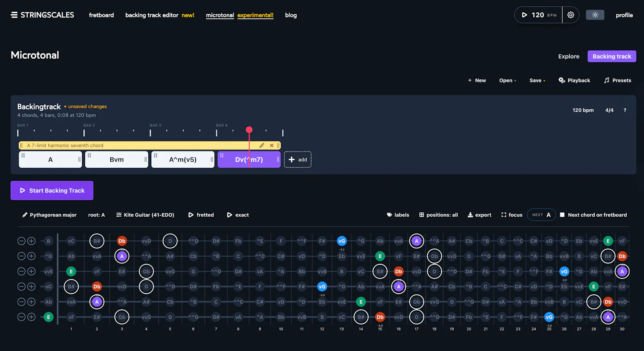Toggle focus mode
The image size is (644, 351).
(512, 215)
